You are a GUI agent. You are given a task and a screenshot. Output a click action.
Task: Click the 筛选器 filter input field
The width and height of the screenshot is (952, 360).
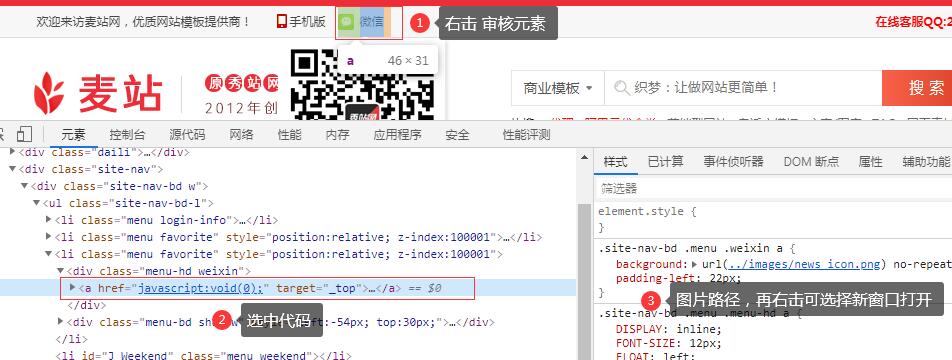coord(773,189)
